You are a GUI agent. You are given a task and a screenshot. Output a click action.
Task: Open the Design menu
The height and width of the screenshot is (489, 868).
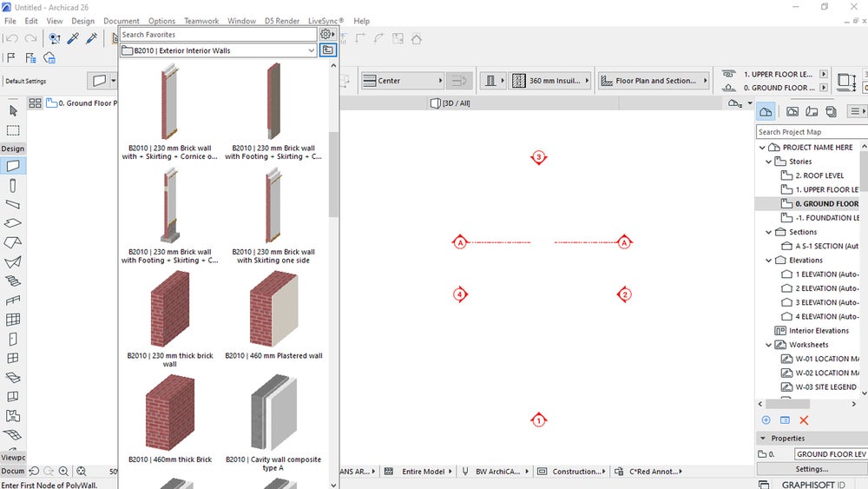83,21
